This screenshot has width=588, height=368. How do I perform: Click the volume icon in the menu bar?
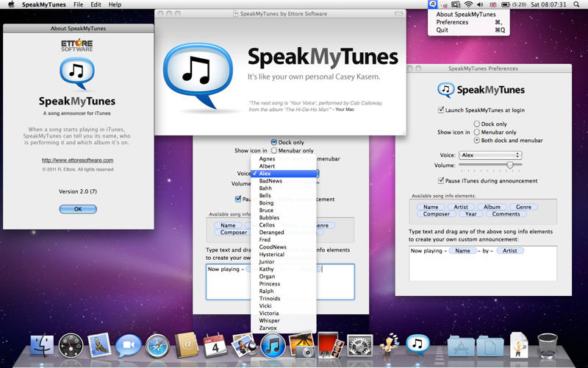pos(480,4)
